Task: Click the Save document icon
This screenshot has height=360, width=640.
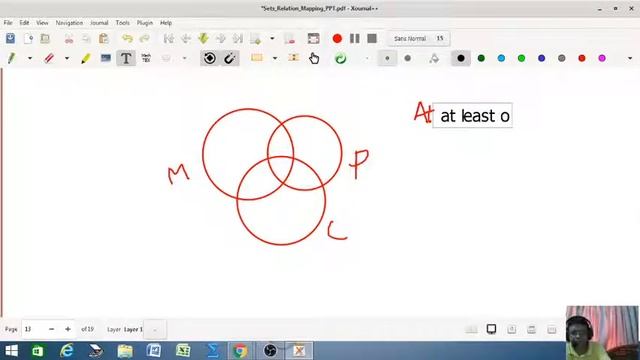Action: pos(10,38)
